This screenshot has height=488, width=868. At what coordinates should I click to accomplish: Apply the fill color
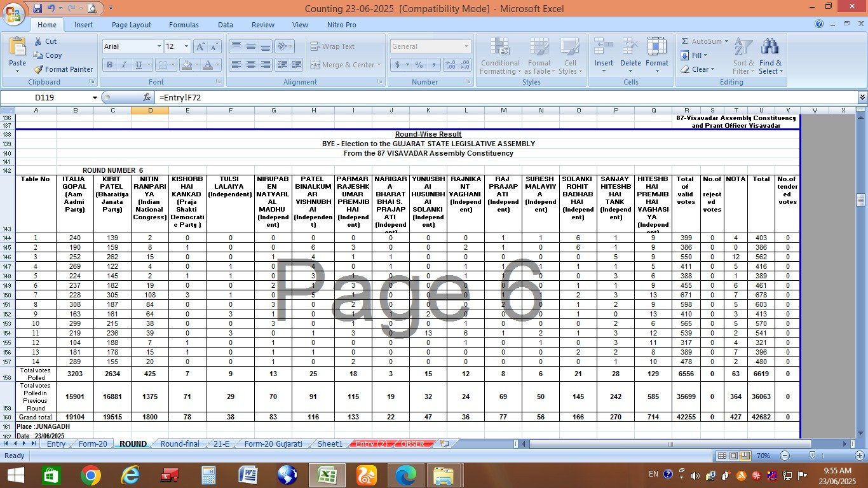[x=186, y=65]
